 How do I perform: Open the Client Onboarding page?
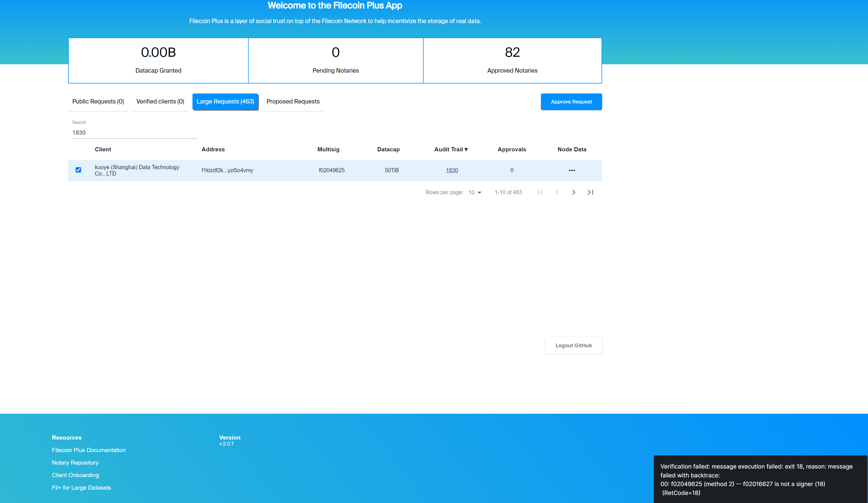(75, 475)
